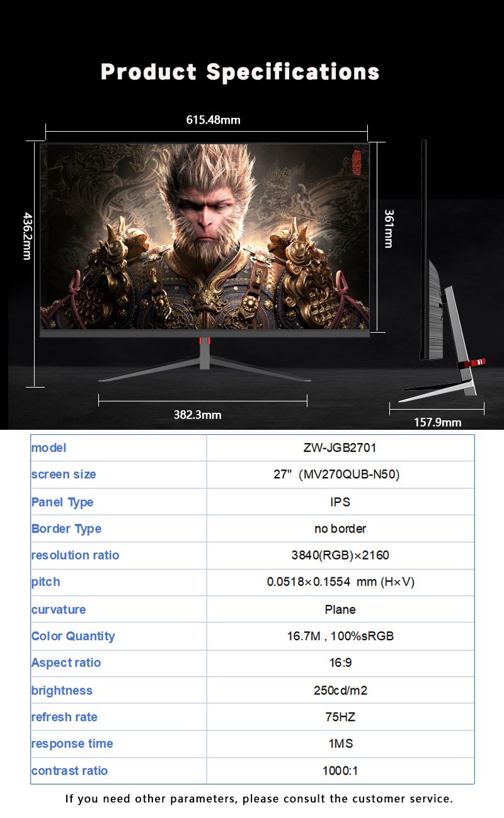Select the 1000:1 contrast ratio value
The width and height of the screenshot is (504, 818).
[x=340, y=771]
